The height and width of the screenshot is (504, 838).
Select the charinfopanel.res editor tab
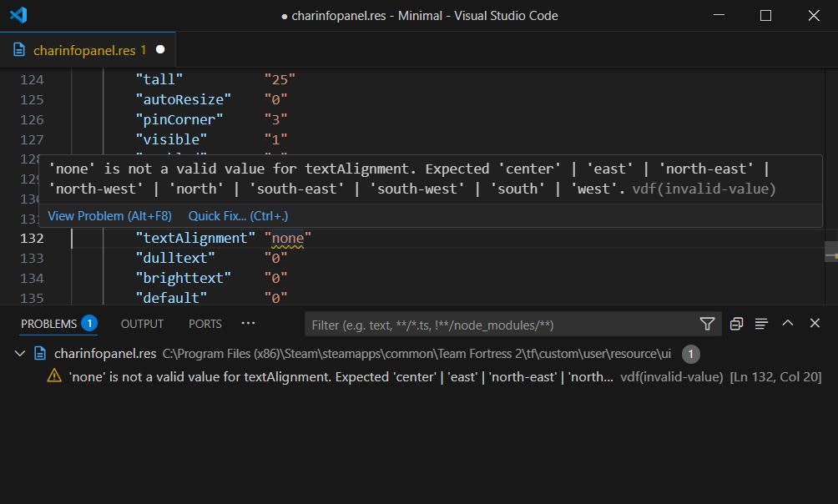(88, 50)
